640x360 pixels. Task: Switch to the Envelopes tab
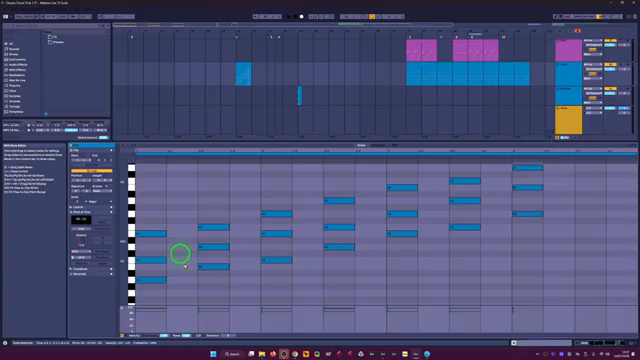coord(378,145)
